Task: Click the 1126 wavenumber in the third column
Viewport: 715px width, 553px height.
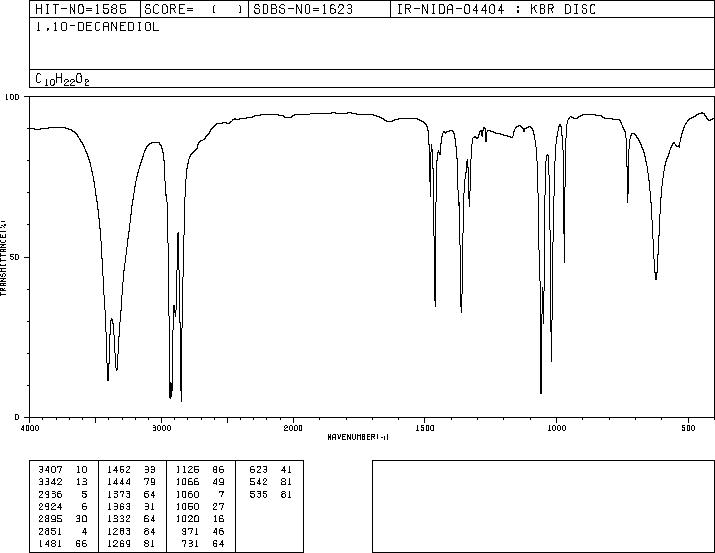Action: (x=187, y=470)
